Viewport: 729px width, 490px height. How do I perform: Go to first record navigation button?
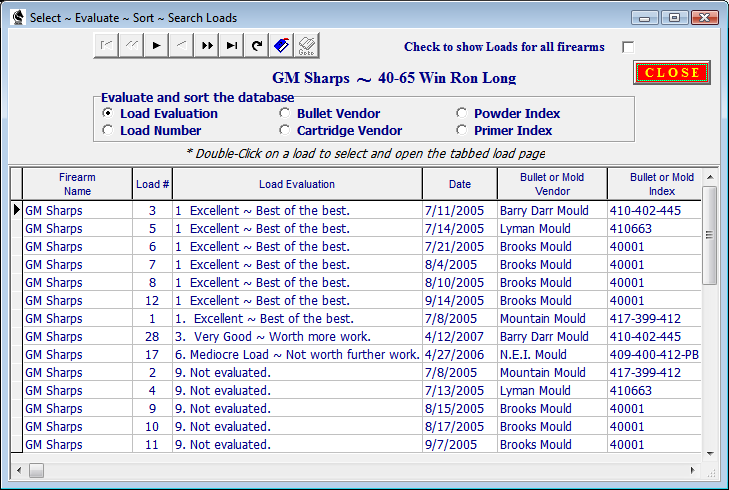tap(106, 45)
